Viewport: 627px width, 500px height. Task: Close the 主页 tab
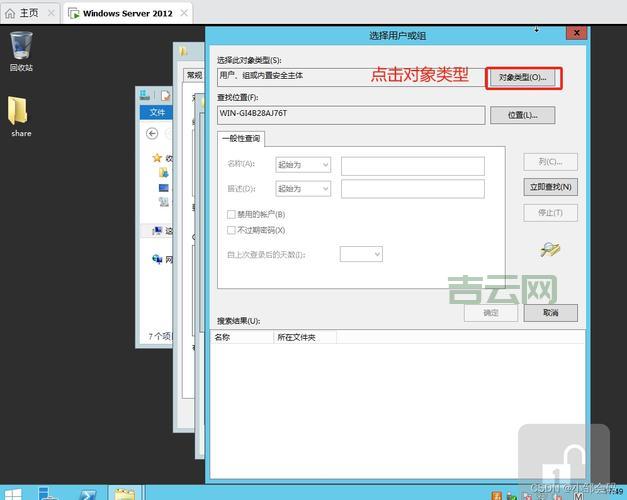pos(51,13)
